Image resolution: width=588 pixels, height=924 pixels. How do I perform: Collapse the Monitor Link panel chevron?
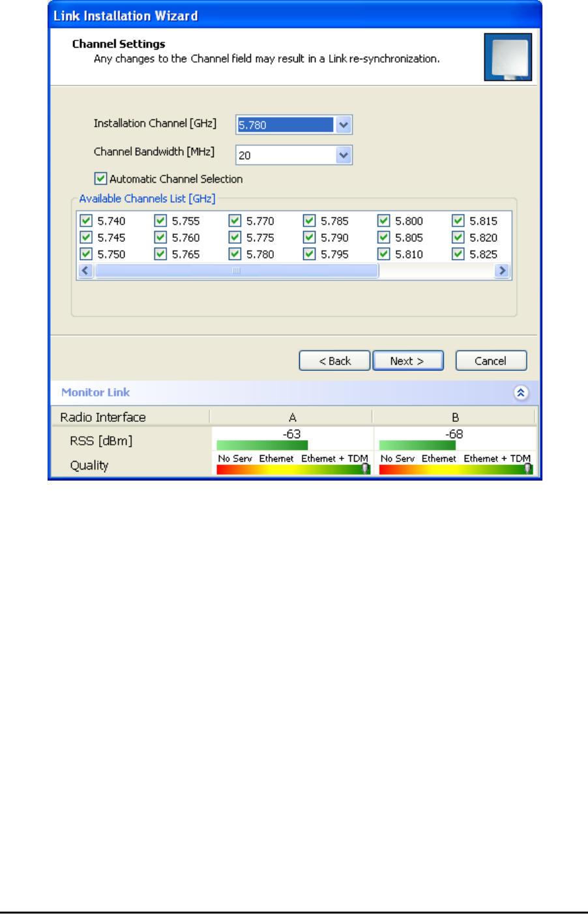521,393
